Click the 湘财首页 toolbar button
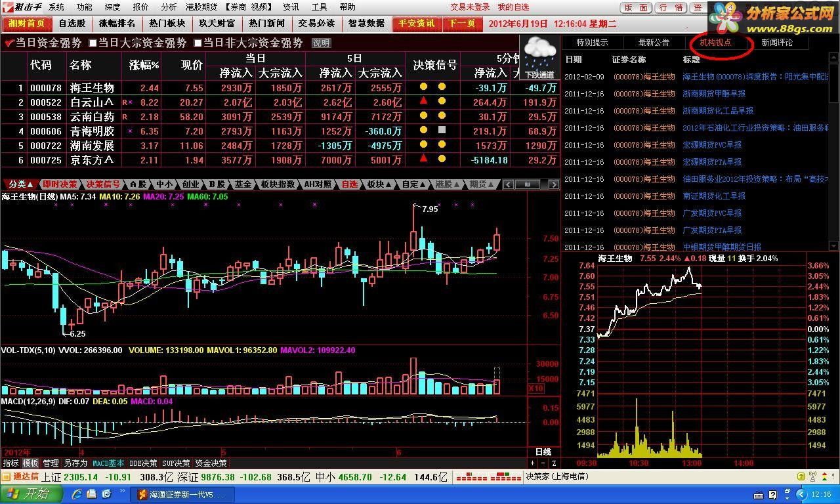The height and width of the screenshot is (504, 840). click(x=27, y=24)
